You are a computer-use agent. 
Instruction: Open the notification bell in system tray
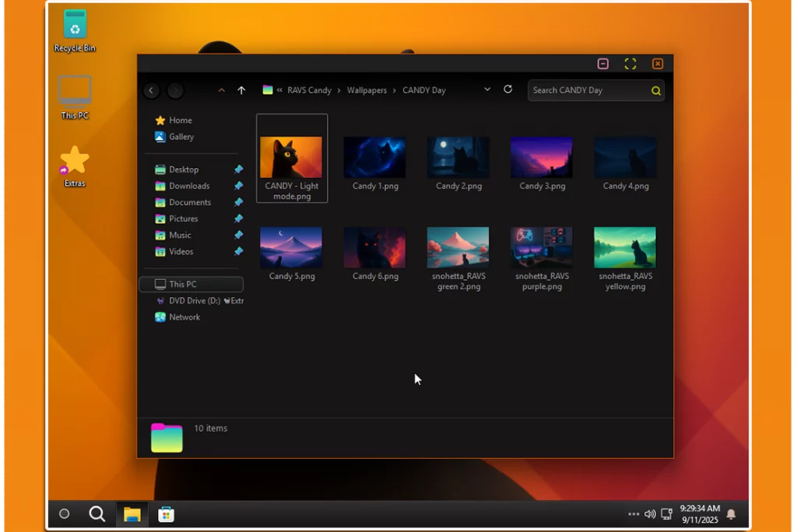click(x=731, y=514)
